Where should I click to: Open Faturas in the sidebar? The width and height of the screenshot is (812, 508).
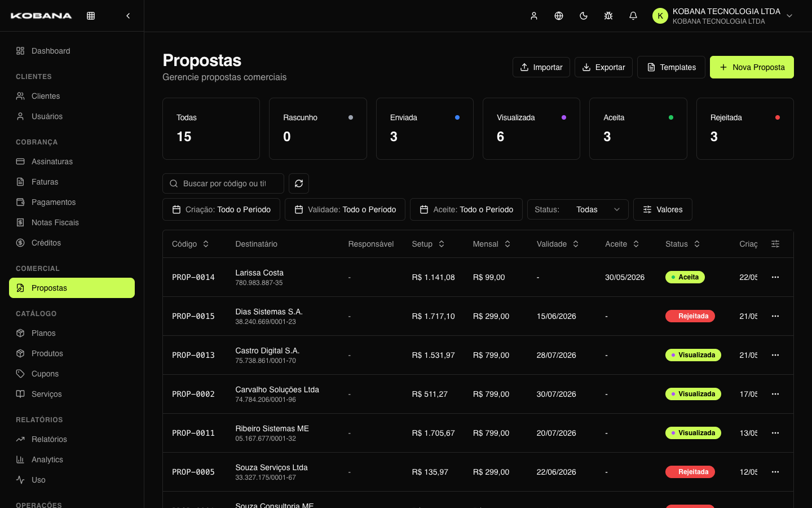[72, 182]
